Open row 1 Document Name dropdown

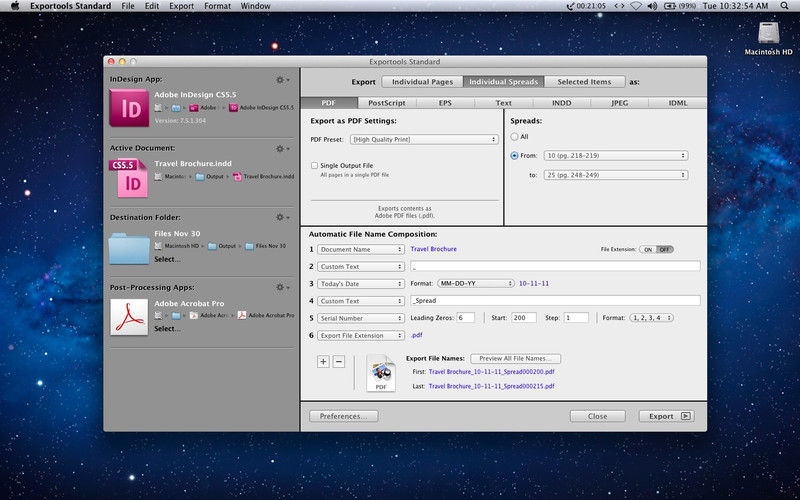point(361,249)
